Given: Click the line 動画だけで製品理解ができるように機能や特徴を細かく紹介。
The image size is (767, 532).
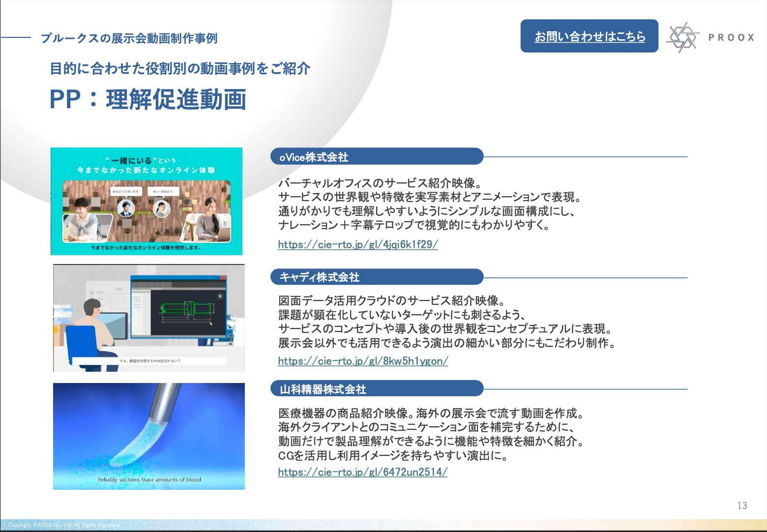Looking at the screenshot, I should [431, 442].
